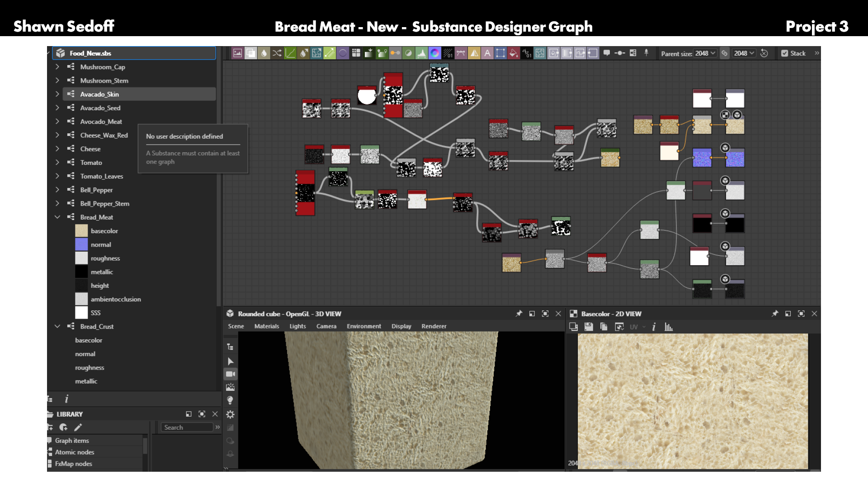
Task: Open the Environment menu
Action: click(364, 326)
